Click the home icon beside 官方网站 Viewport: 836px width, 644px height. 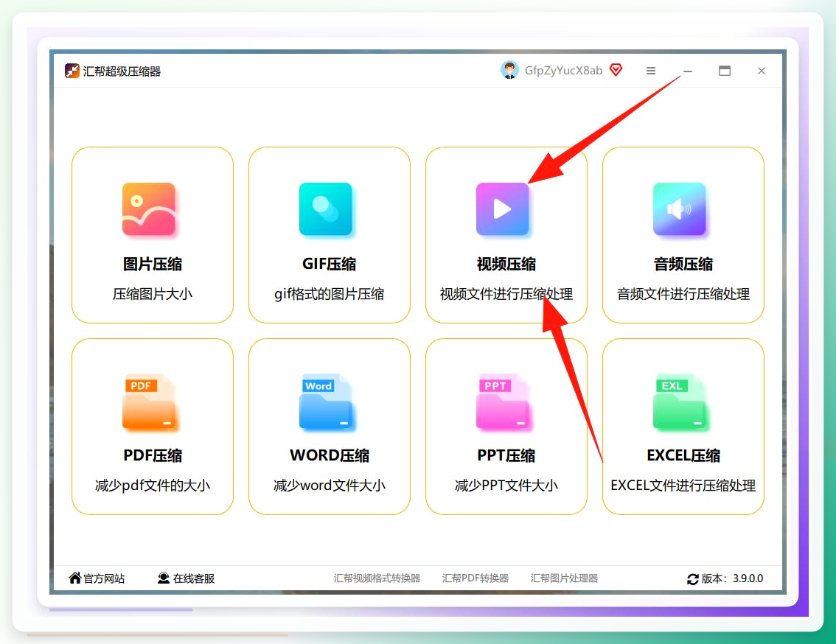[75, 578]
